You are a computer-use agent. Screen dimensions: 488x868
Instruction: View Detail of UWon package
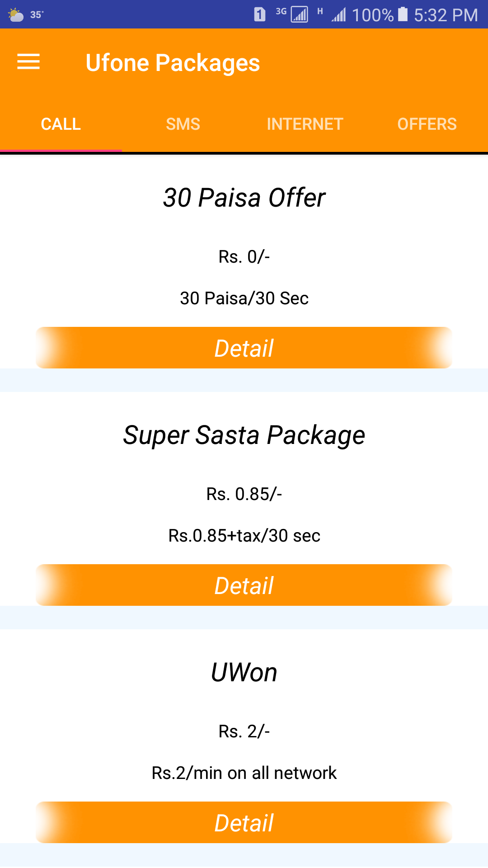pyautogui.click(x=244, y=823)
